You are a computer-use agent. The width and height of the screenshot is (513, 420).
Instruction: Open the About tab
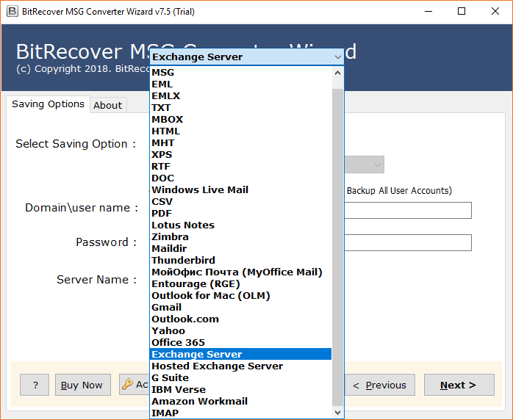click(108, 105)
